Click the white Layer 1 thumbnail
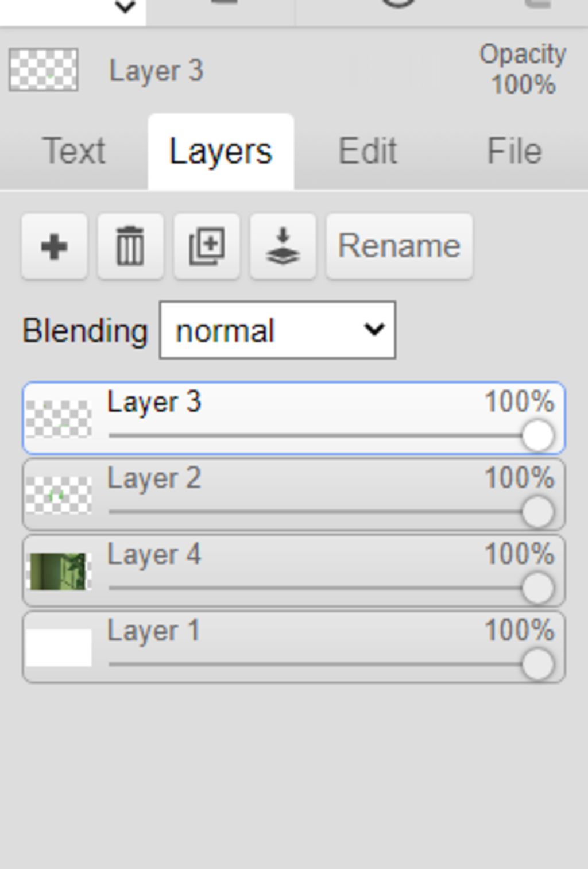 58,648
